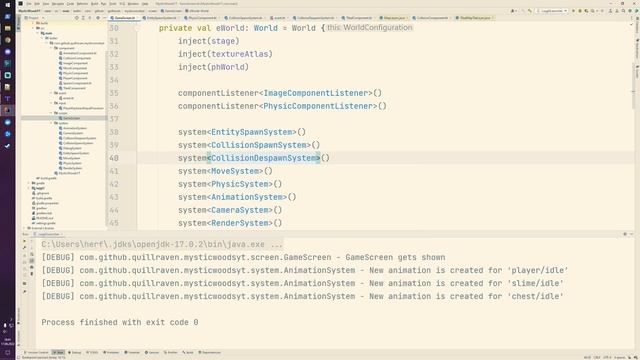Open the Profiler tool window button

click(171, 352)
